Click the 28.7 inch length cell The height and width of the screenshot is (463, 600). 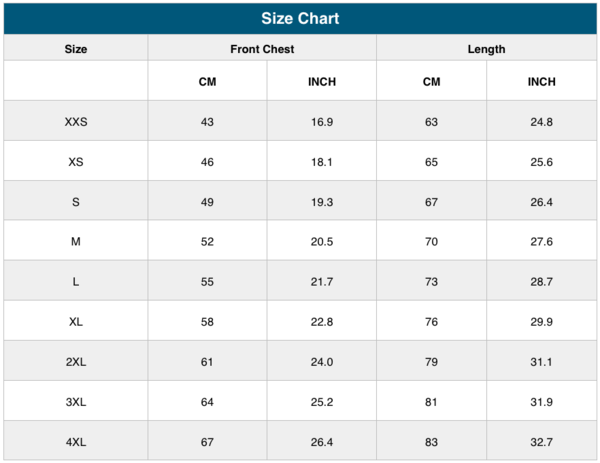point(542,282)
